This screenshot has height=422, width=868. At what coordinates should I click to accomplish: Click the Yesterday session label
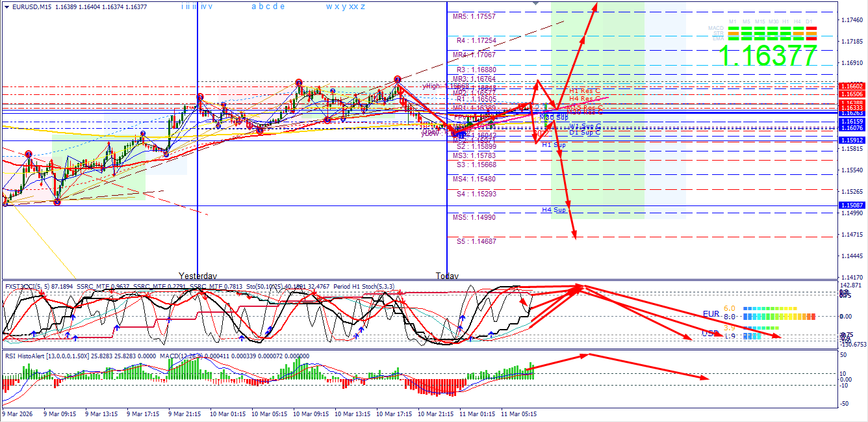[198, 276]
